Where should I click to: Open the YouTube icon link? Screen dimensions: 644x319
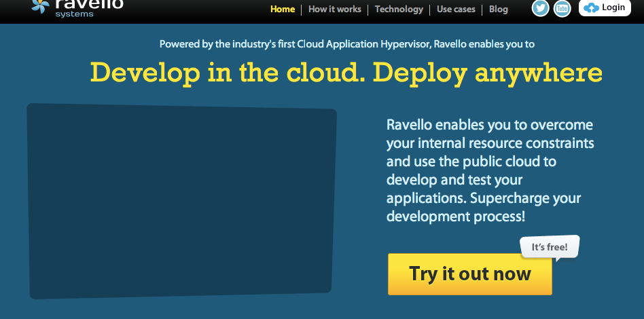562,8
